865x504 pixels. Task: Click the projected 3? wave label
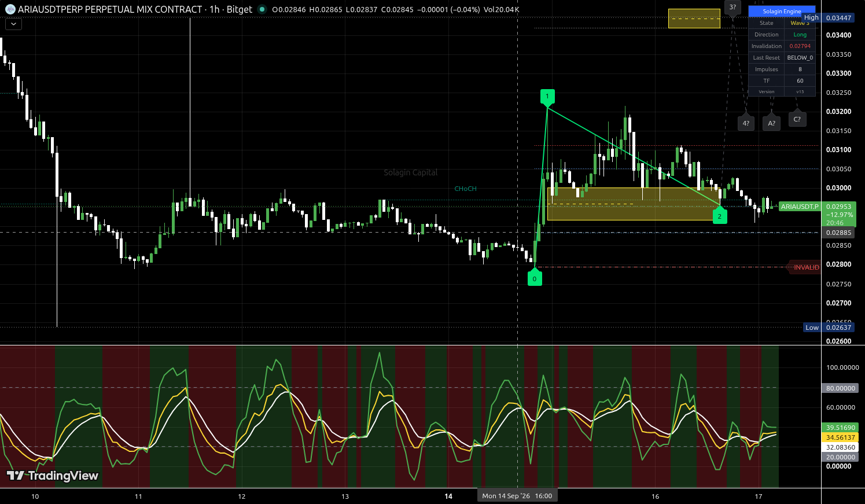(733, 8)
